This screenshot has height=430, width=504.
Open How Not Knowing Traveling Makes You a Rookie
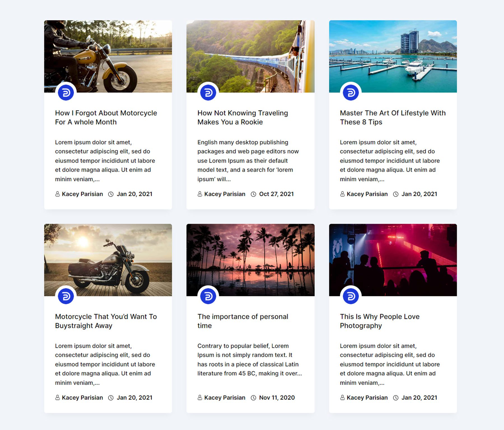[x=242, y=117]
